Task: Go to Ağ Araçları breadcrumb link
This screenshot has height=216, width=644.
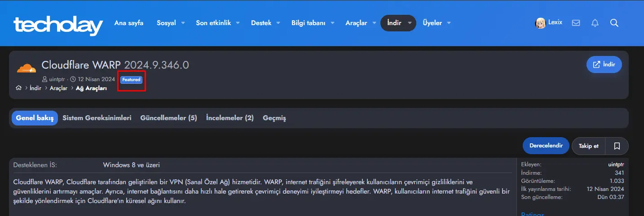Action: (x=91, y=88)
